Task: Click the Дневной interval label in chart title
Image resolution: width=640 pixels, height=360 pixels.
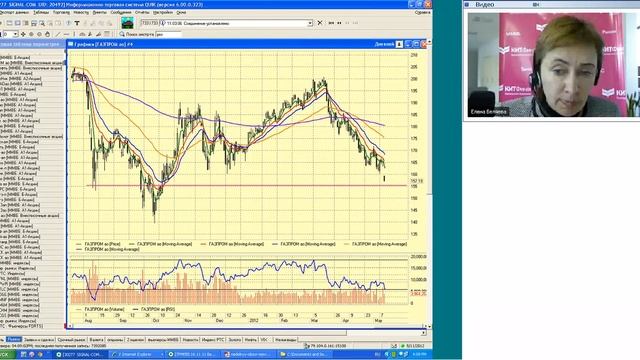Action: pos(384,44)
